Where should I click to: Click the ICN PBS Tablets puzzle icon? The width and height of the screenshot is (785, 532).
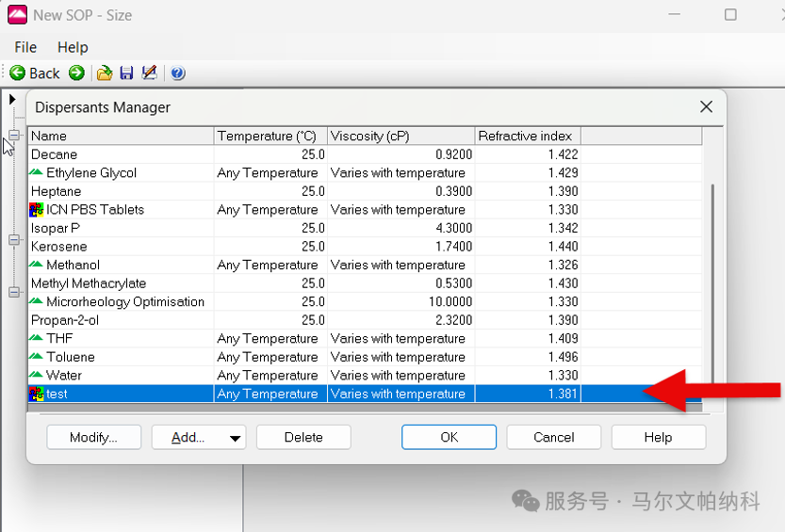36,210
